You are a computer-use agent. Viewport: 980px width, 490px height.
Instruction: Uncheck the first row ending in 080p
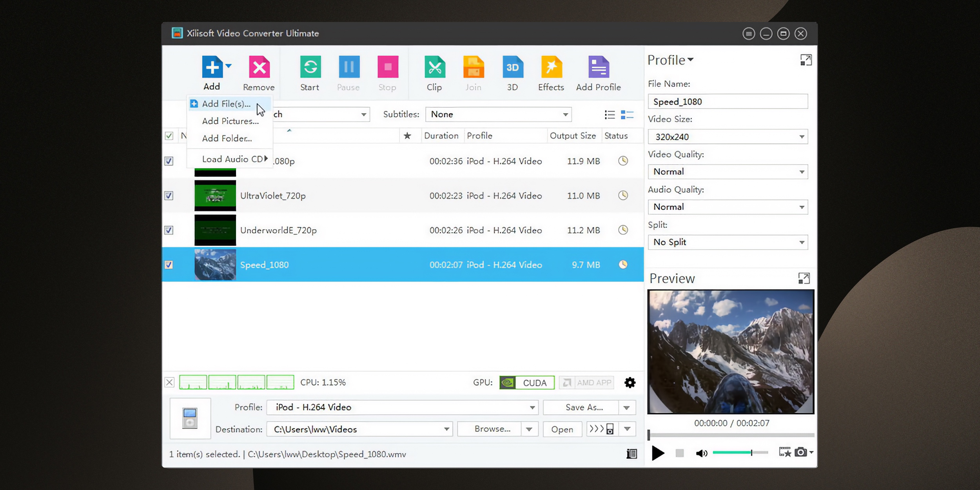tap(169, 161)
